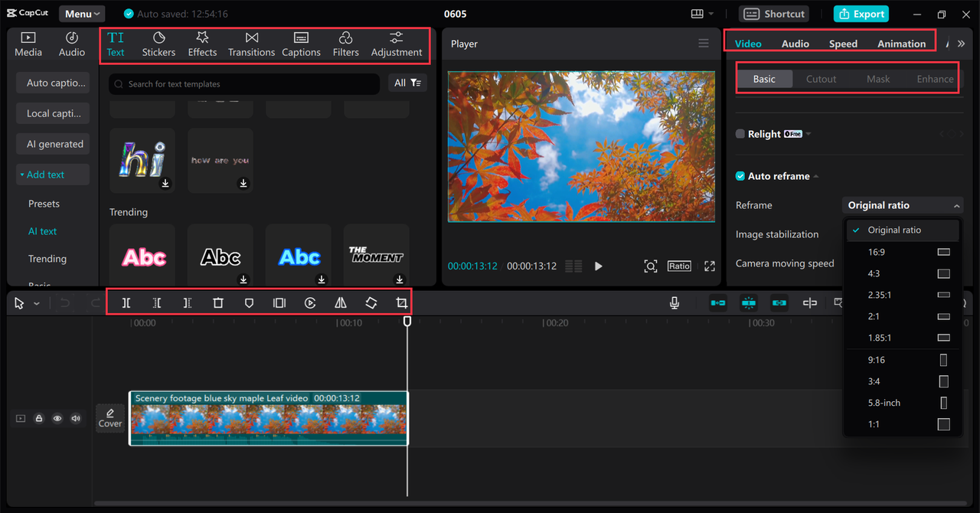Open the Captions panel
980x513 pixels.
[x=301, y=44]
